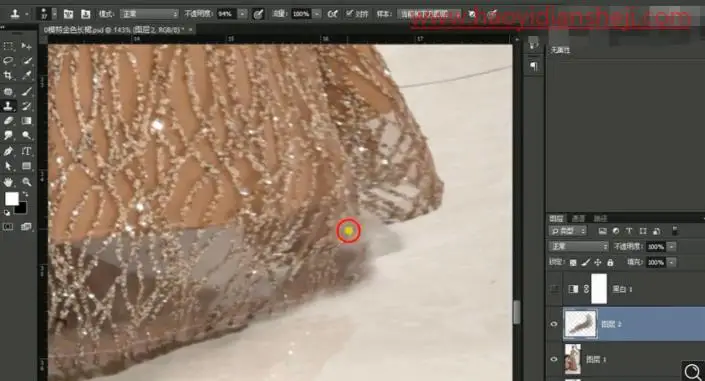705x381 pixels.
Task: Hide layer 2 with the eye icon
Action: click(x=554, y=324)
